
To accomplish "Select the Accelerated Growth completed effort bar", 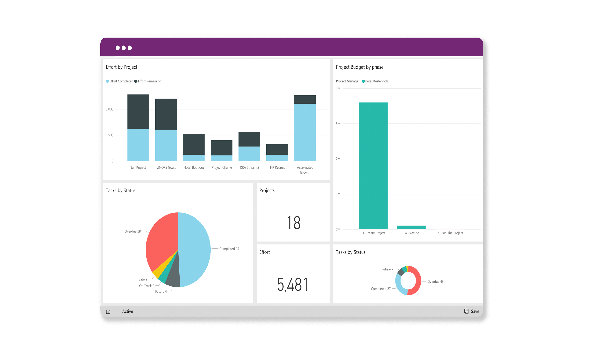I will (305, 132).
